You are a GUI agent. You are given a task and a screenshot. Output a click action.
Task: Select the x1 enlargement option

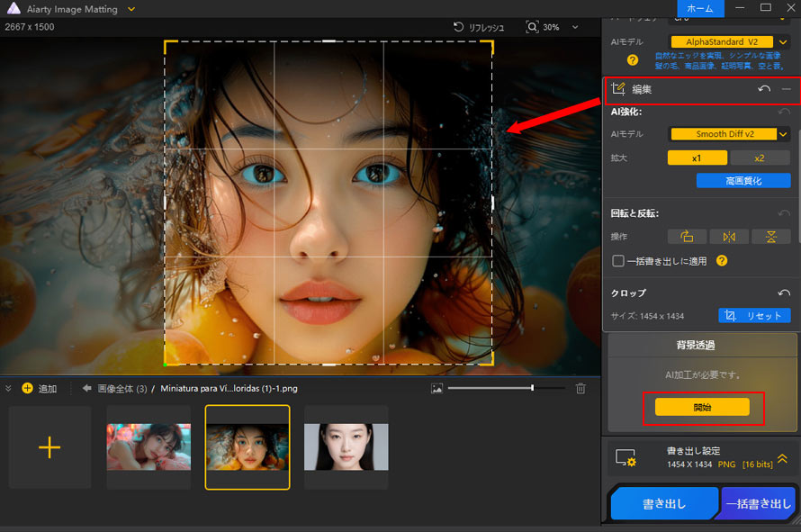pyautogui.click(x=697, y=157)
